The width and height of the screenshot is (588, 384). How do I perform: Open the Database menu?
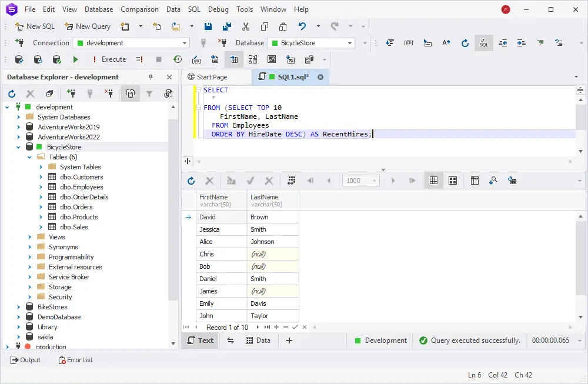98,9
